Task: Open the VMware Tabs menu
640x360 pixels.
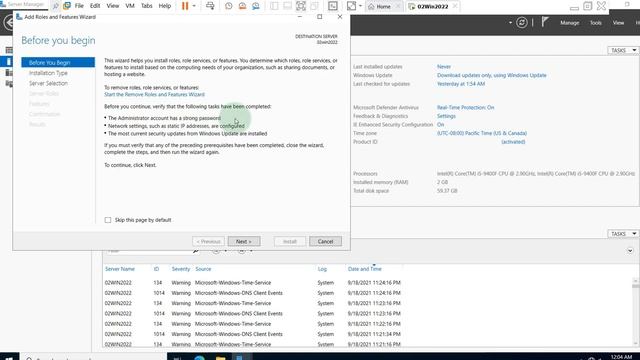Action: coord(147,6)
